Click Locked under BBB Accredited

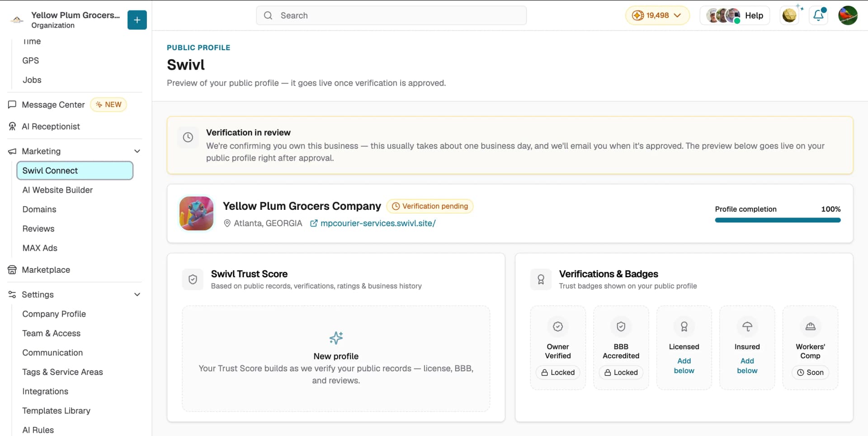621,373
